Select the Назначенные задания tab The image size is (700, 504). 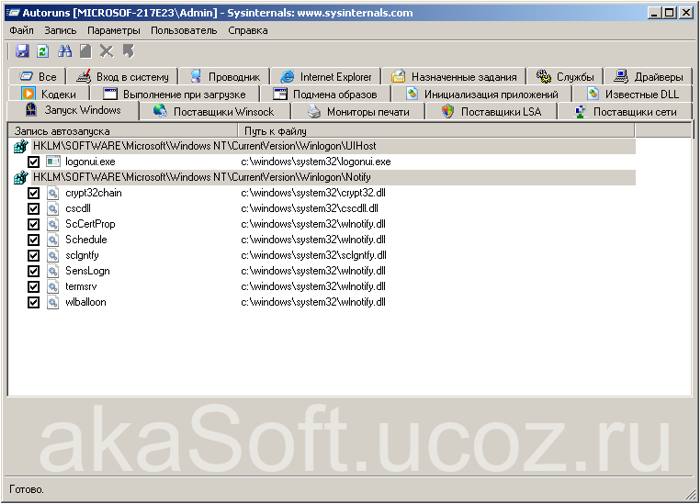click(x=454, y=77)
